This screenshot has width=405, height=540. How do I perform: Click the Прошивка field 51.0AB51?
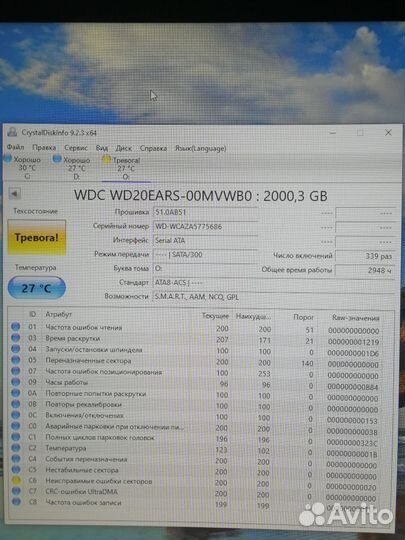[206, 212]
